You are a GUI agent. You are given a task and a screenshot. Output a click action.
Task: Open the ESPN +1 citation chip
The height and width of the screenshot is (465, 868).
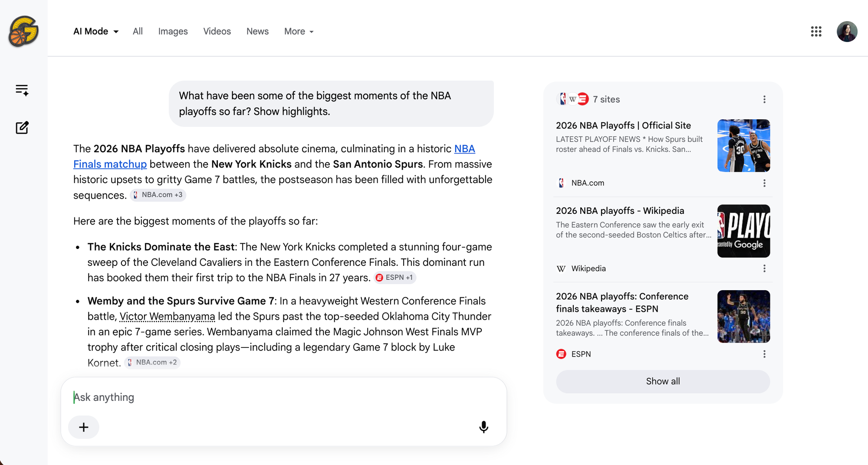395,278
